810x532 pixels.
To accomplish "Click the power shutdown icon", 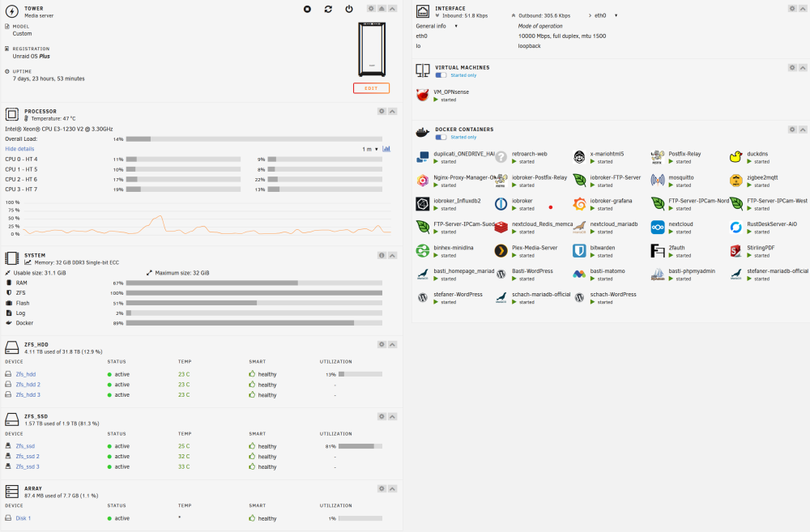I will coord(349,9).
